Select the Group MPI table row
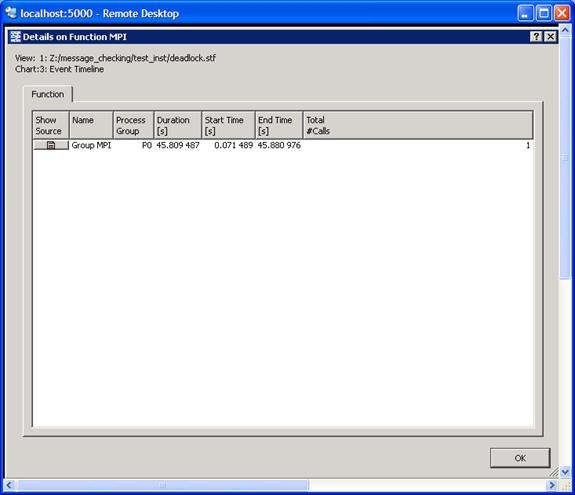The image size is (575, 495). pos(282,145)
